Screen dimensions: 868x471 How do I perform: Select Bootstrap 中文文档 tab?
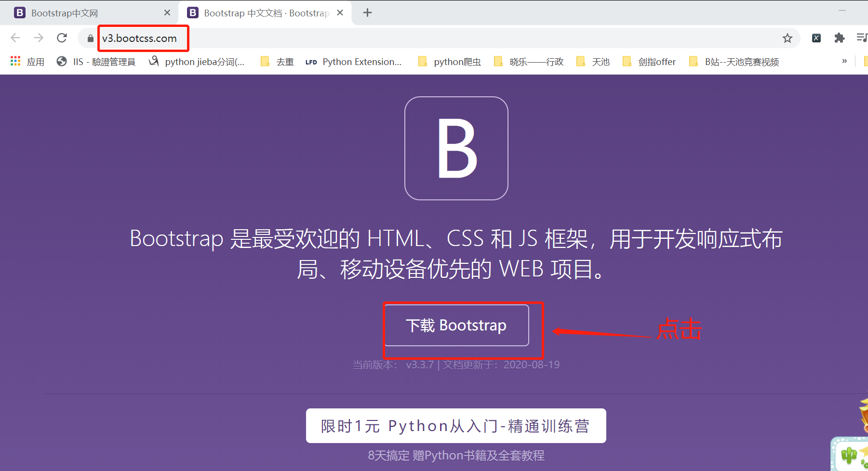click(x=265, y=13)
